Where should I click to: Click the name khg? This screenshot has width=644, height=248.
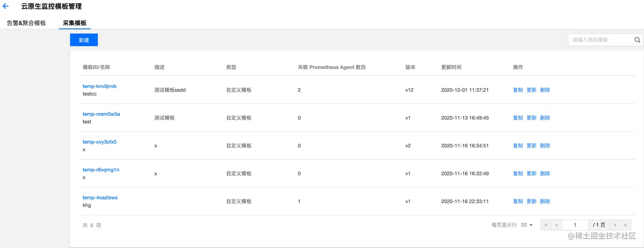click(87, 205)
